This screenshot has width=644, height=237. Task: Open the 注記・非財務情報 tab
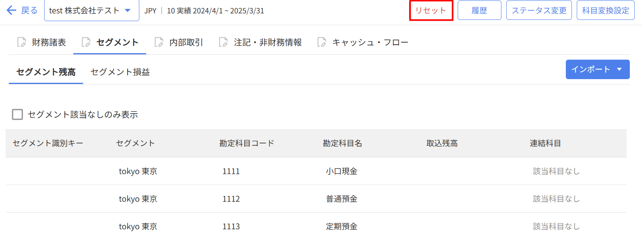click(267, 42)
